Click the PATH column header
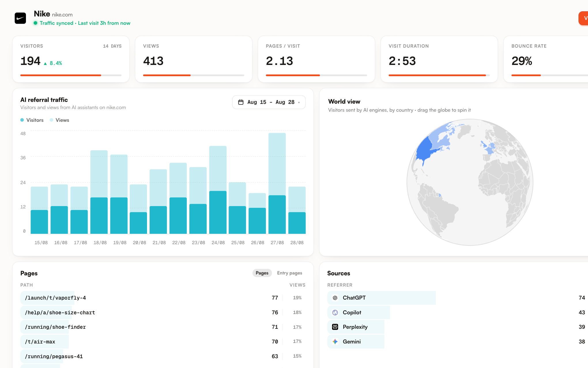The width and height of the screenshot is (588, 368). (27, 285)
